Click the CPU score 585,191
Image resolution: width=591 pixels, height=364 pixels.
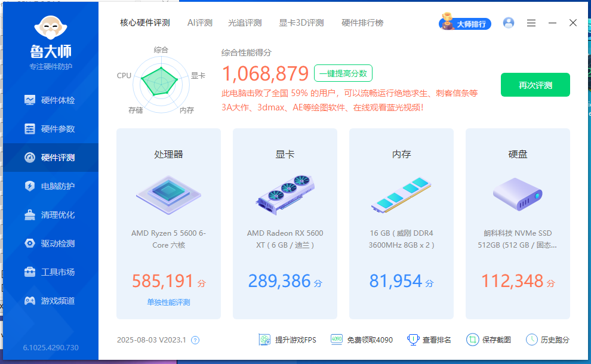pyautogui.click(x=163, y=281)
